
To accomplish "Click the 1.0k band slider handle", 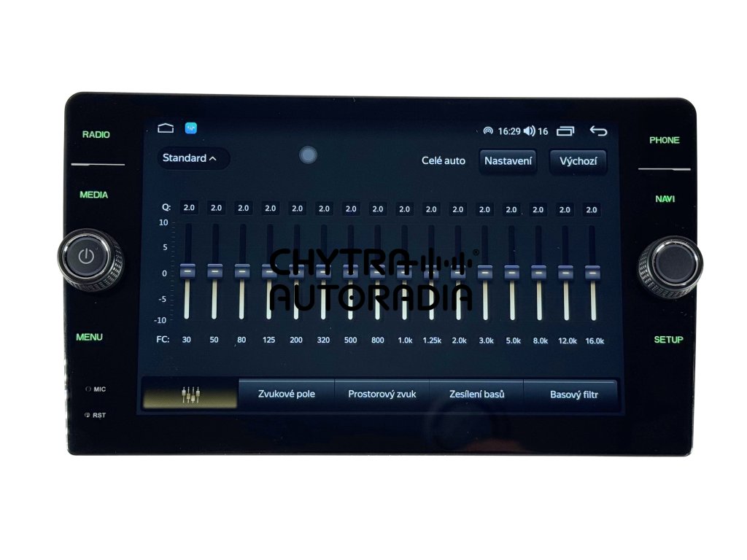I will [404, 272].
